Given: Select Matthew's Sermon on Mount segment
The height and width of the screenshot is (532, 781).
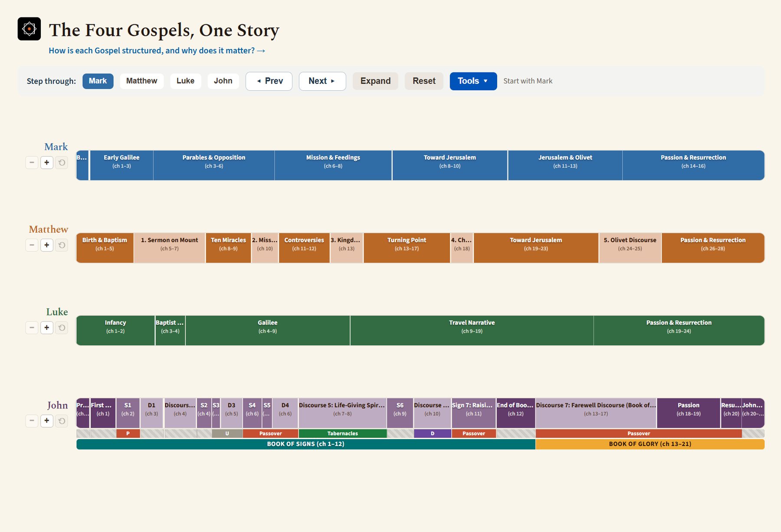Looking at the screenshot, I should click(170, 248).
